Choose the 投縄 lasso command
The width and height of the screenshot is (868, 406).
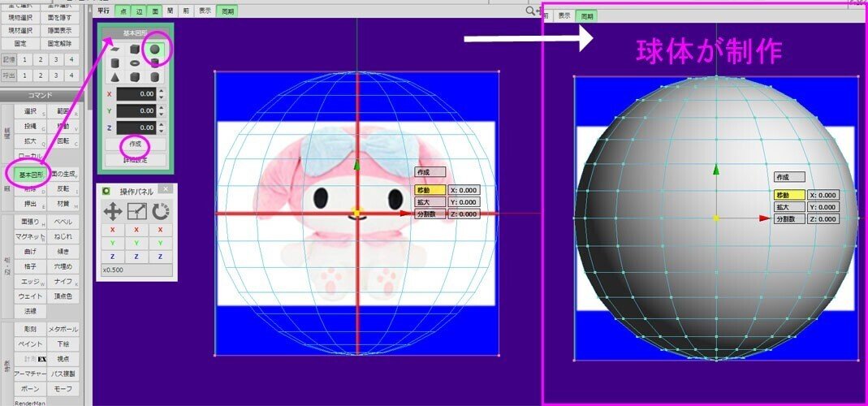coord(30,127)
